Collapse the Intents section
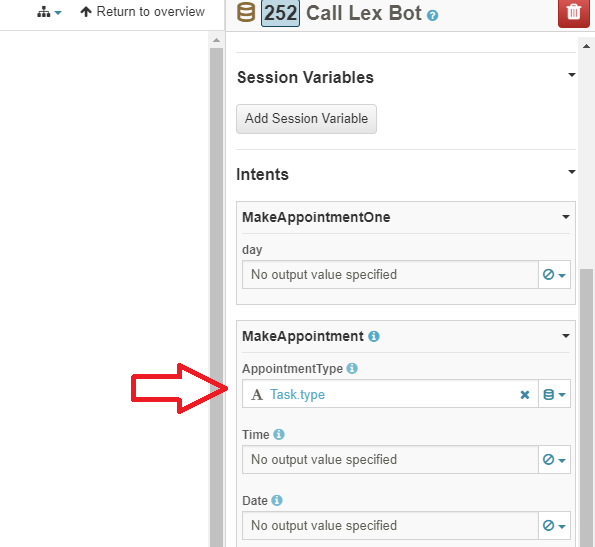This screenshot has height=547, width=595. tap(571, 172)
